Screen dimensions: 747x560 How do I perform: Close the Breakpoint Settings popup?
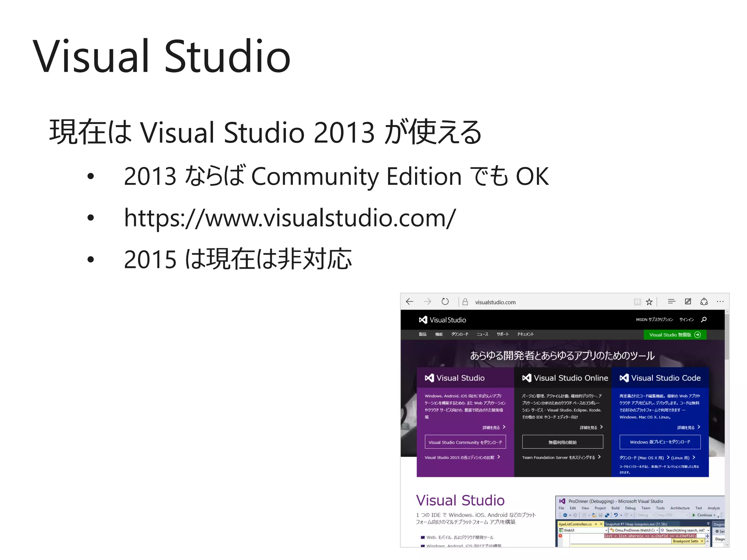[702, 541]
